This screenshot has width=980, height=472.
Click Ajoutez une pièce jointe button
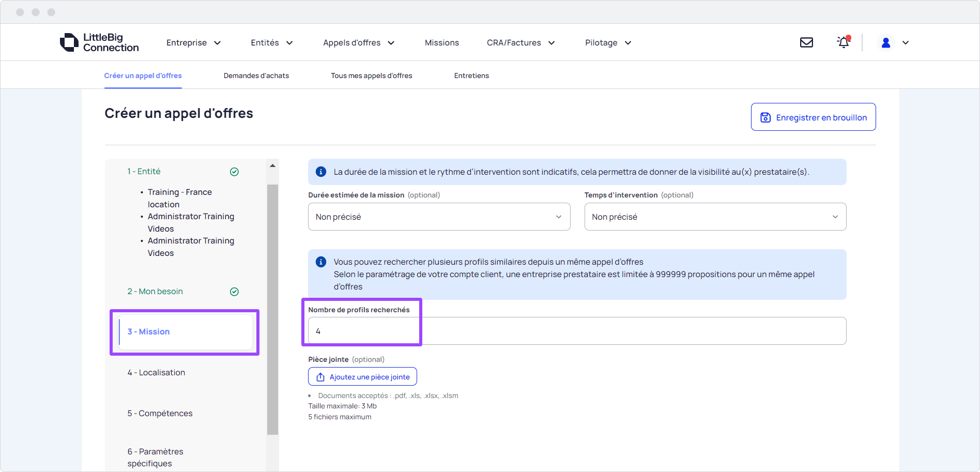tap(362, 376)
